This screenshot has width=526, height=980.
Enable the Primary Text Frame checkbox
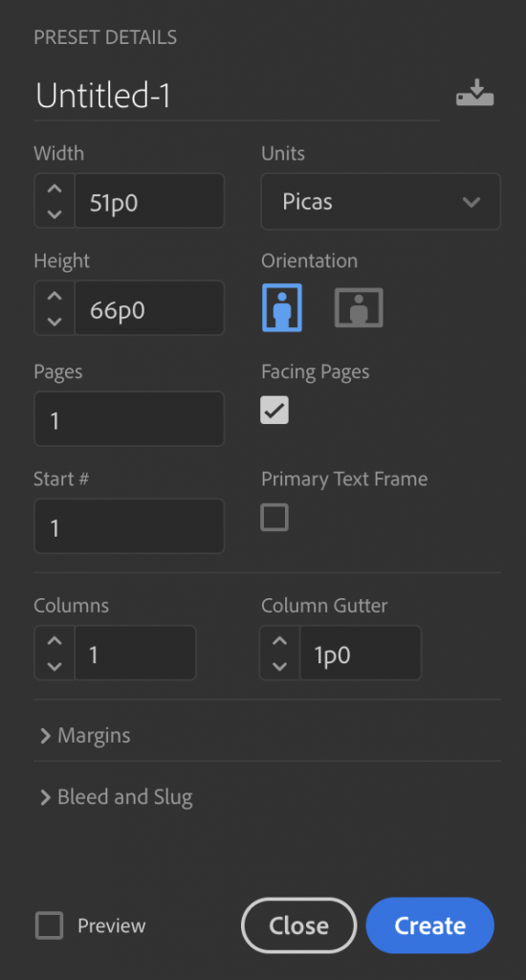[x=274, y=518]
